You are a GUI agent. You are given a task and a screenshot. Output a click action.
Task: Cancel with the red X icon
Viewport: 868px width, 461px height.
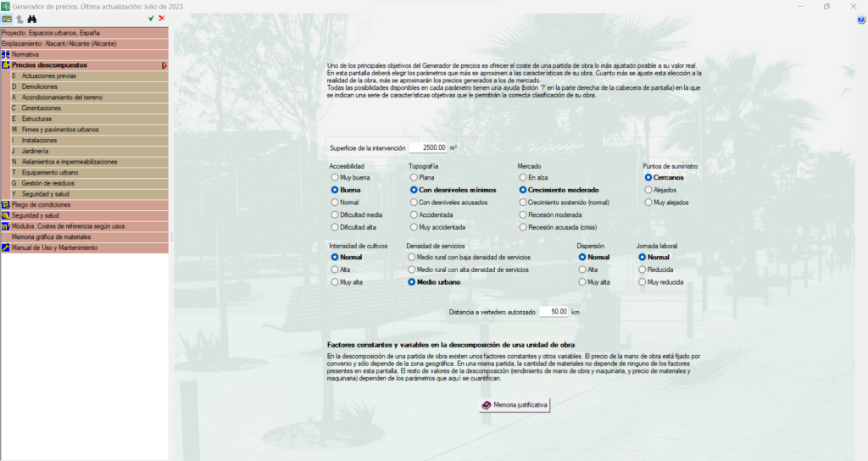click(x=162, y=19)
